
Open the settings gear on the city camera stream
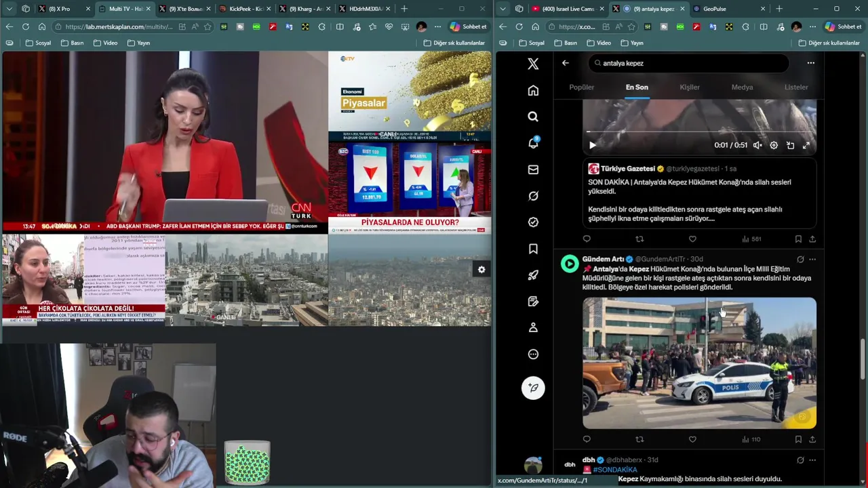[x=481, y=270]
